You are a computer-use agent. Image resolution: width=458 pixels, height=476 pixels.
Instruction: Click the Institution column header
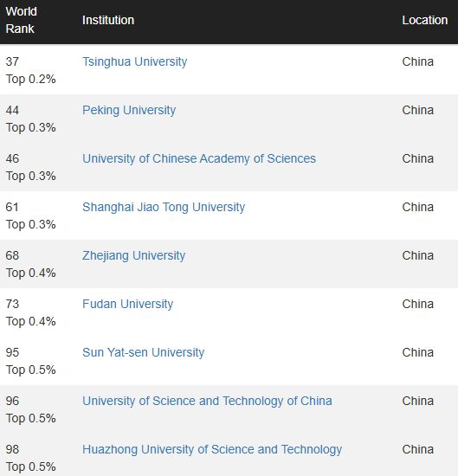(x=108, y=20)
